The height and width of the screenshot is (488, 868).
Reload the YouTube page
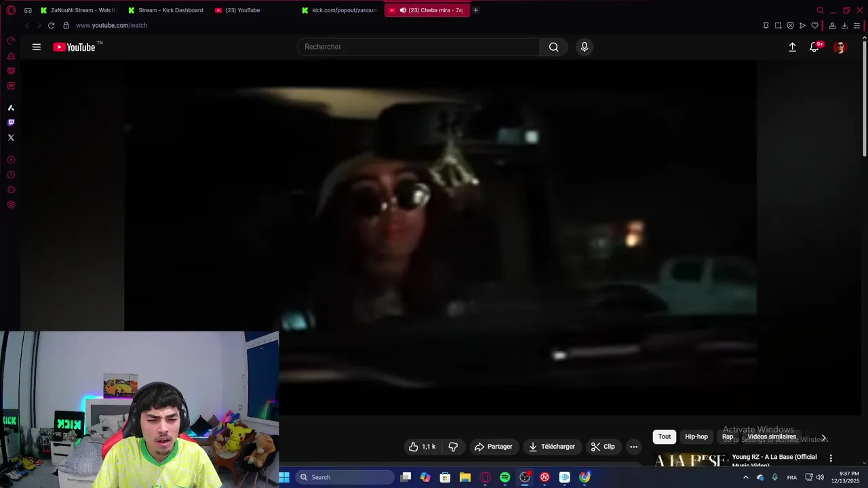click(x=51, y=25)
